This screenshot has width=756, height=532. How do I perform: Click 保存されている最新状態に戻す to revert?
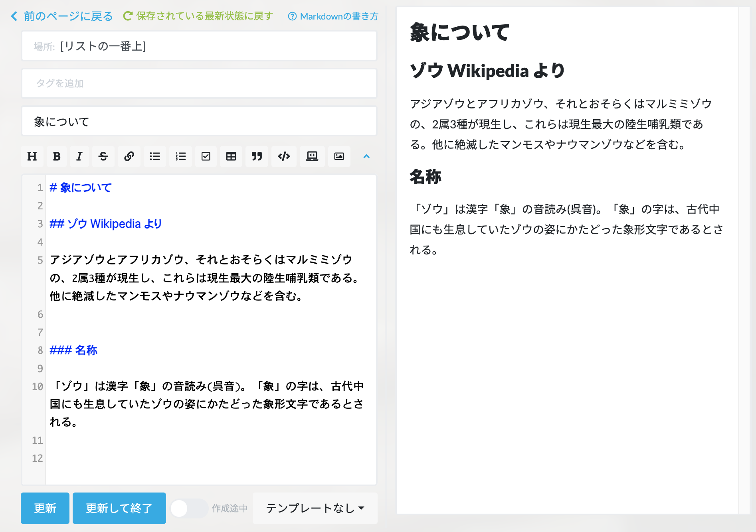(x=198, y=16)
